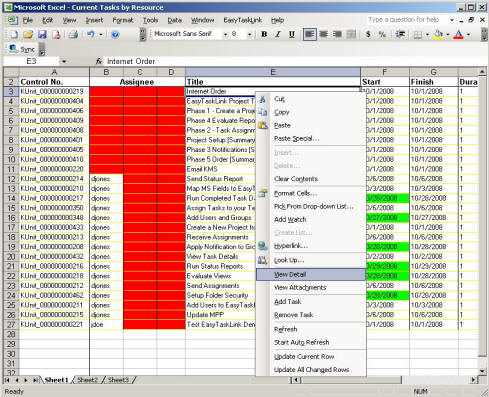
Task: Switch to the Sheet3 tab
Action: (118, 380)
